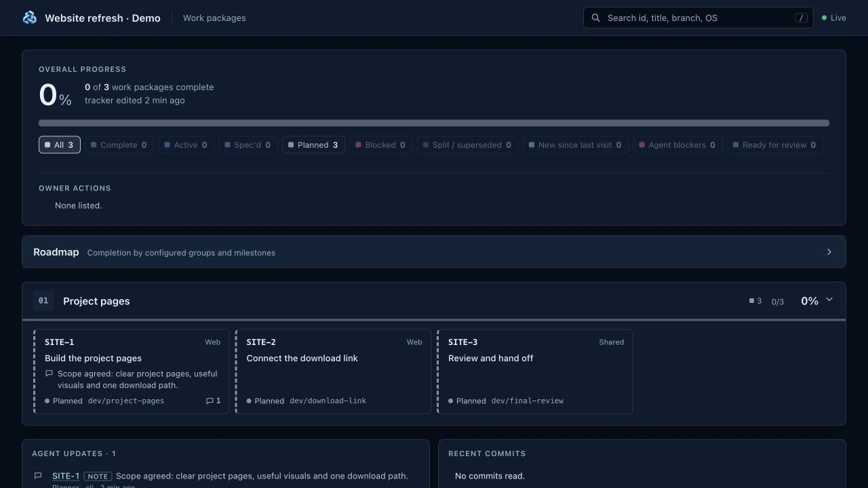Open the Review and hand off card

(535, 371)
